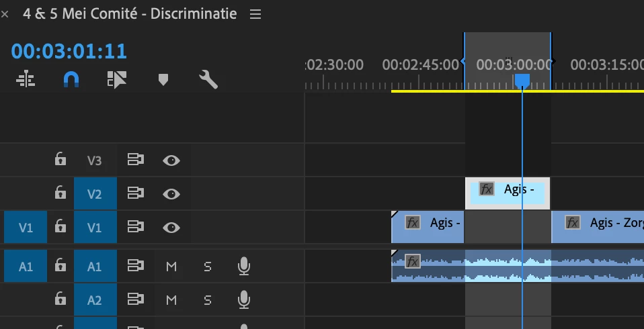The image size is (644, 329).
Task: Toggle sync lock on track A2
Action: [x=135, y=300]
